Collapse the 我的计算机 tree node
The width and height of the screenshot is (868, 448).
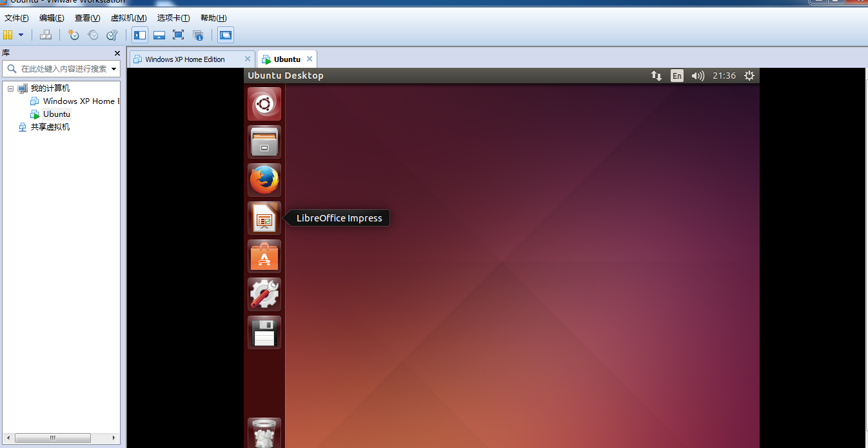click(10, 88)
